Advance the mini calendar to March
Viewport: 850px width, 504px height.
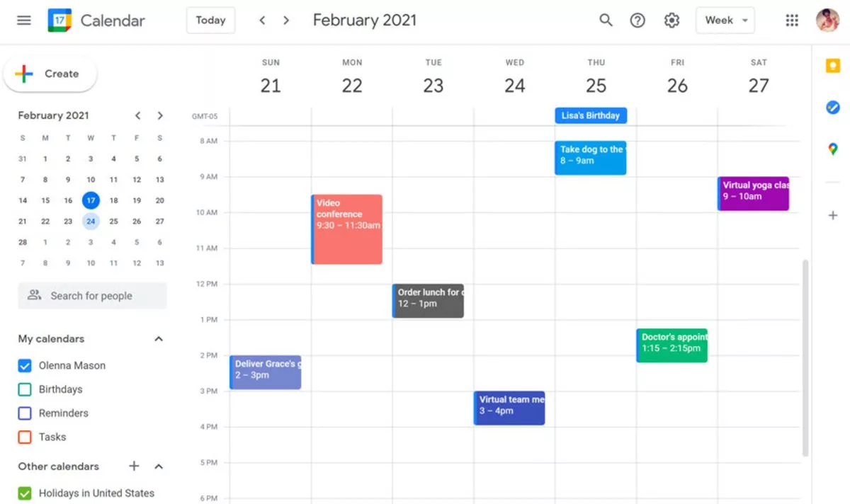(x=160, y=115)
